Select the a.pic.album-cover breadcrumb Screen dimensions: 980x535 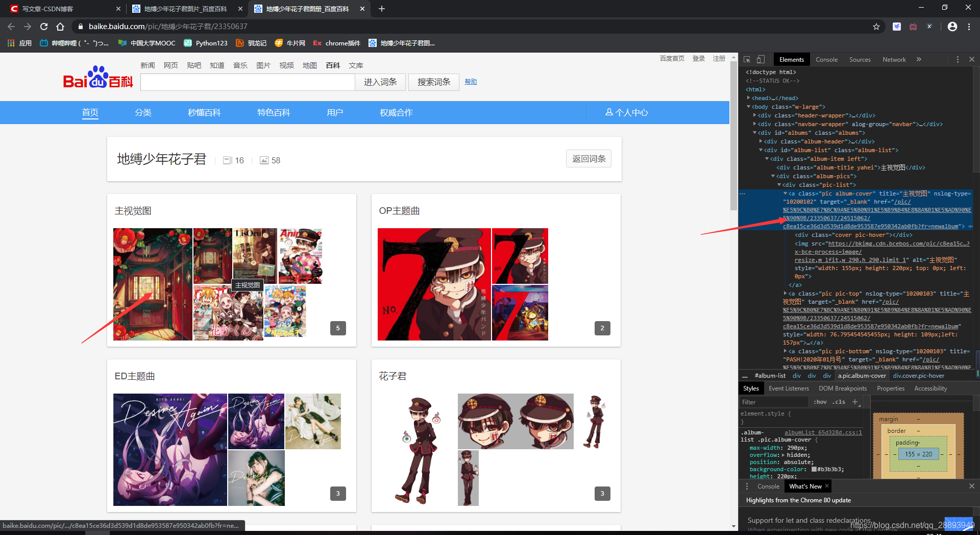click(x=862, y=376)
